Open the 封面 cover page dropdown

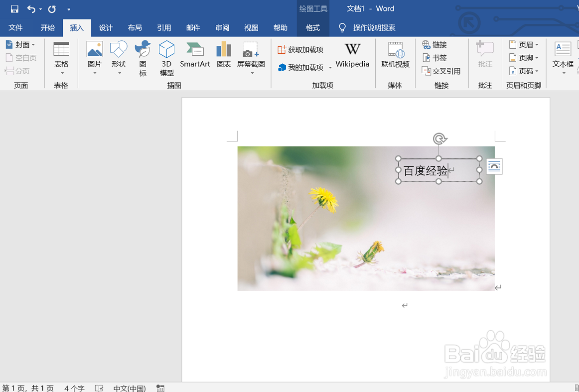(21, 44)
